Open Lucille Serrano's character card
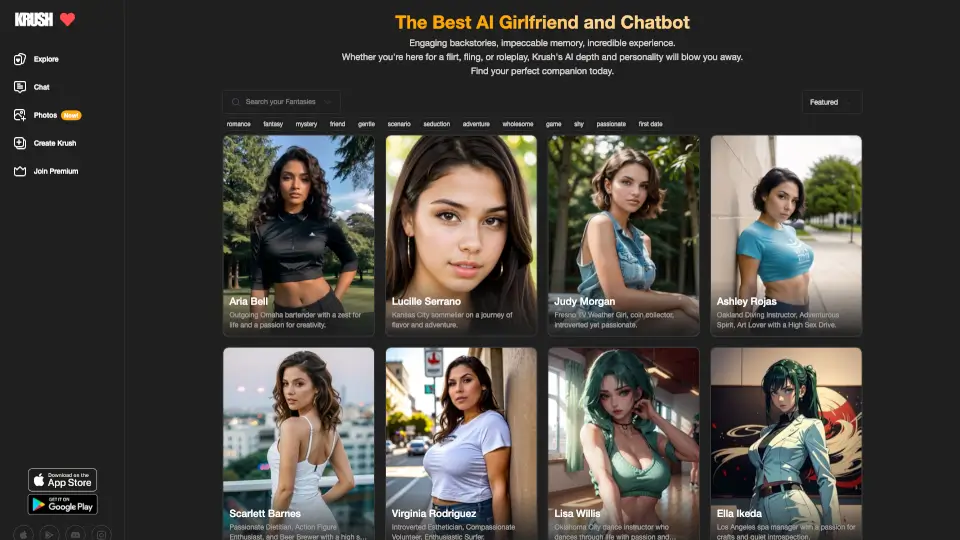Image resolution: width=960 pixels, height=540 pixels. [461, 236]
